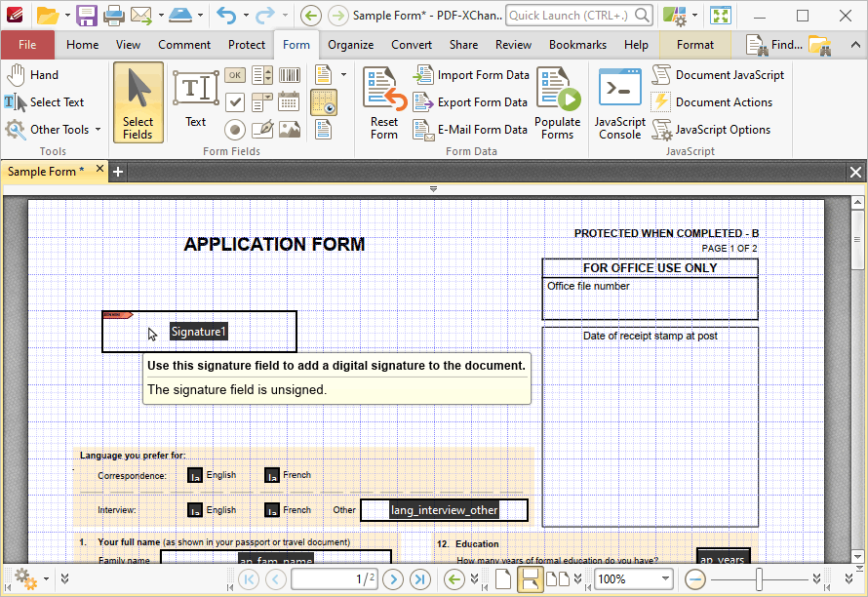Insert a checkbox form field
Viewport: 868px width, 597px height.
click(235, 101)
